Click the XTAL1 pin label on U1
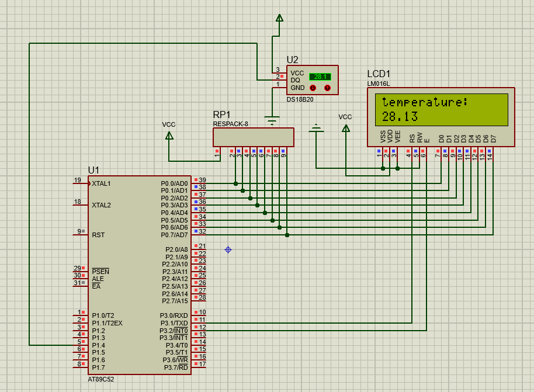 [x=101, y=183]
